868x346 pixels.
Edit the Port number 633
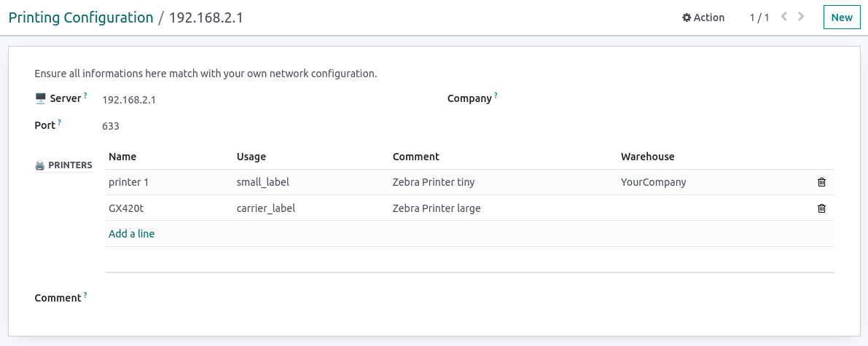(255, 126)
